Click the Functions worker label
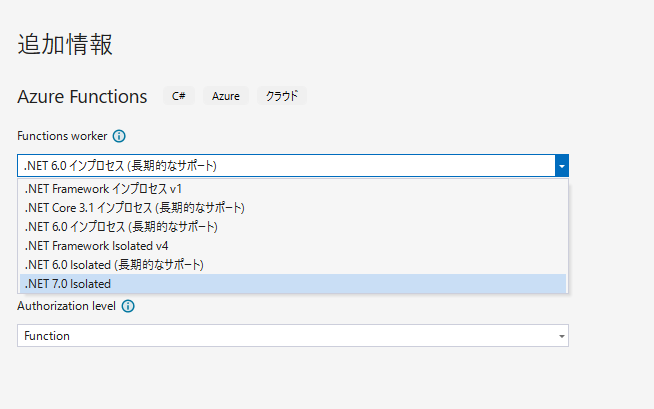 pos(62,136)
